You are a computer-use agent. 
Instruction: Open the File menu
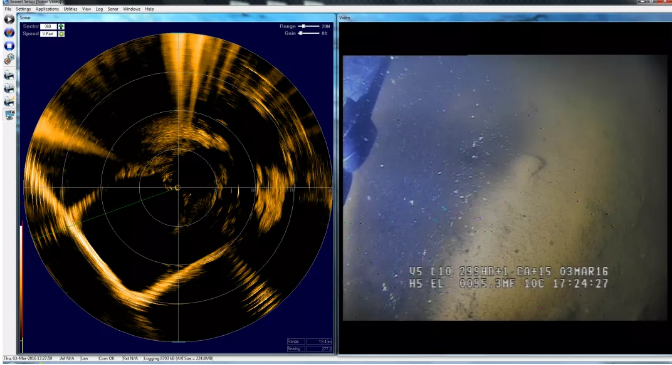8,9
